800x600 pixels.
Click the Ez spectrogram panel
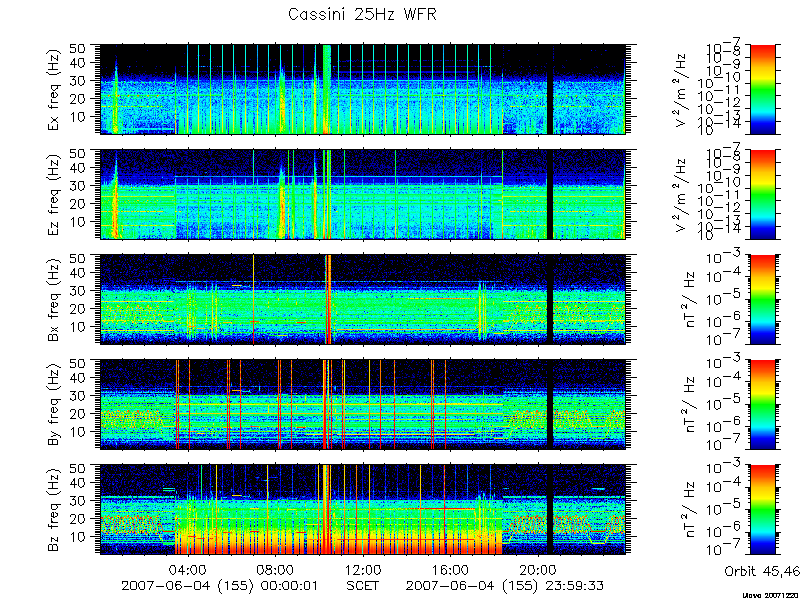[x=362, y=194]
